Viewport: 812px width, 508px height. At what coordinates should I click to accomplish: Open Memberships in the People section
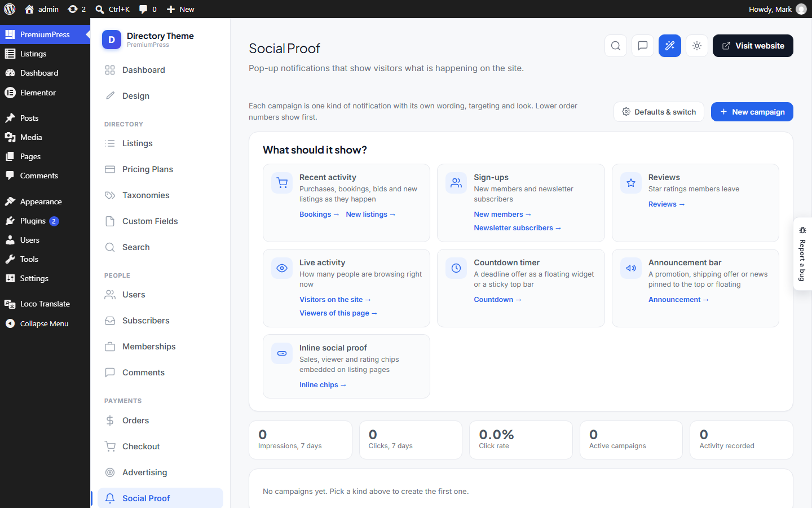coord(160,347)
